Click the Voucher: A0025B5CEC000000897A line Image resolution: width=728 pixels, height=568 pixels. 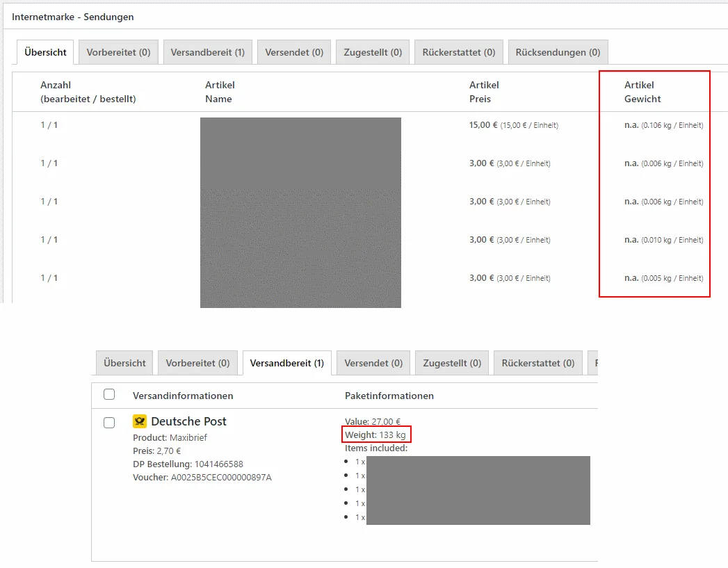tap(202, 478)
